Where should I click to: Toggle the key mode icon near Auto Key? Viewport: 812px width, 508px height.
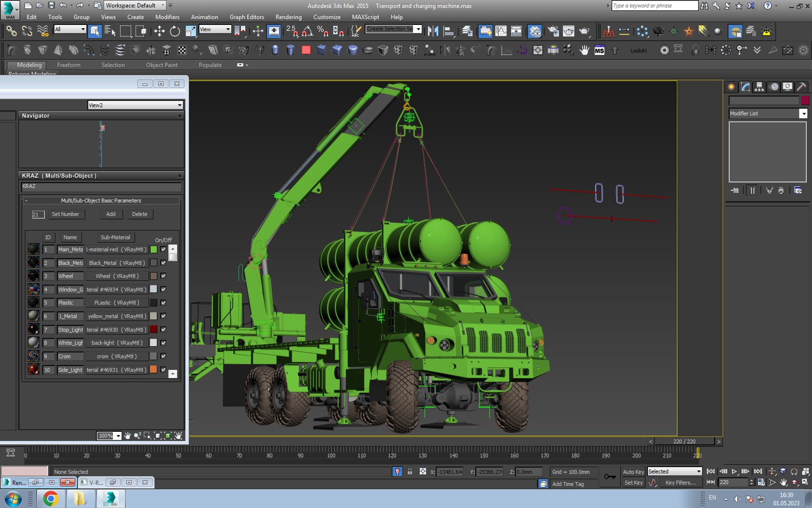610,476
